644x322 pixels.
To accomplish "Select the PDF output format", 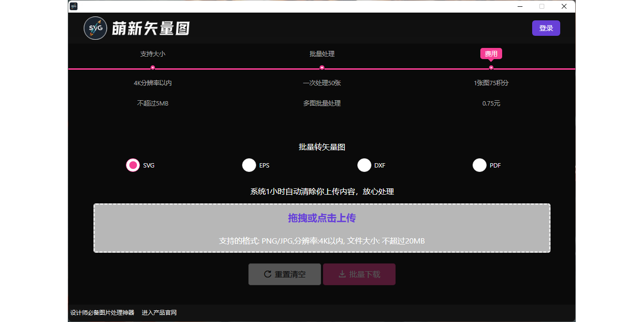I will (x=479, y=165).
